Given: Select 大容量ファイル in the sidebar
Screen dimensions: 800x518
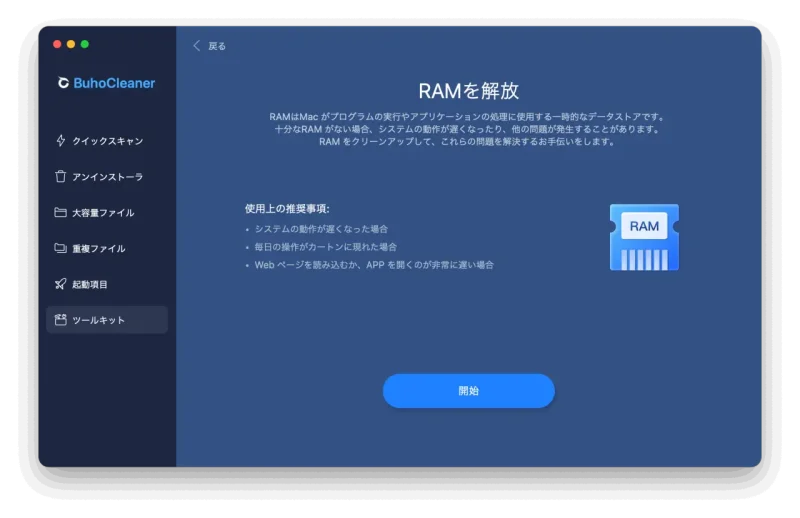Looking at the screenshot, I should [107, 212].
